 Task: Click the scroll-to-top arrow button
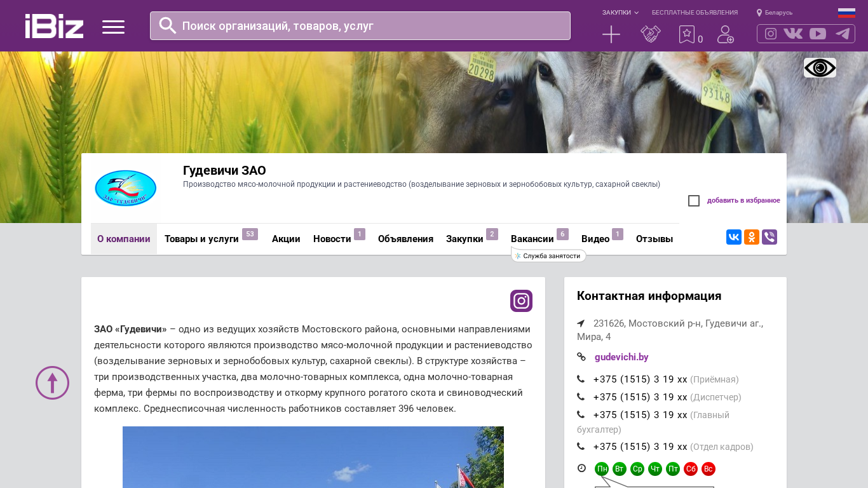[52, 383]
